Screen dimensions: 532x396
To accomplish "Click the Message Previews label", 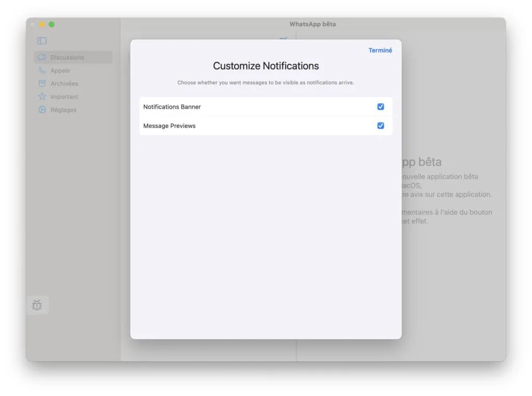I will pyautogui.click(x=169, y=126).
